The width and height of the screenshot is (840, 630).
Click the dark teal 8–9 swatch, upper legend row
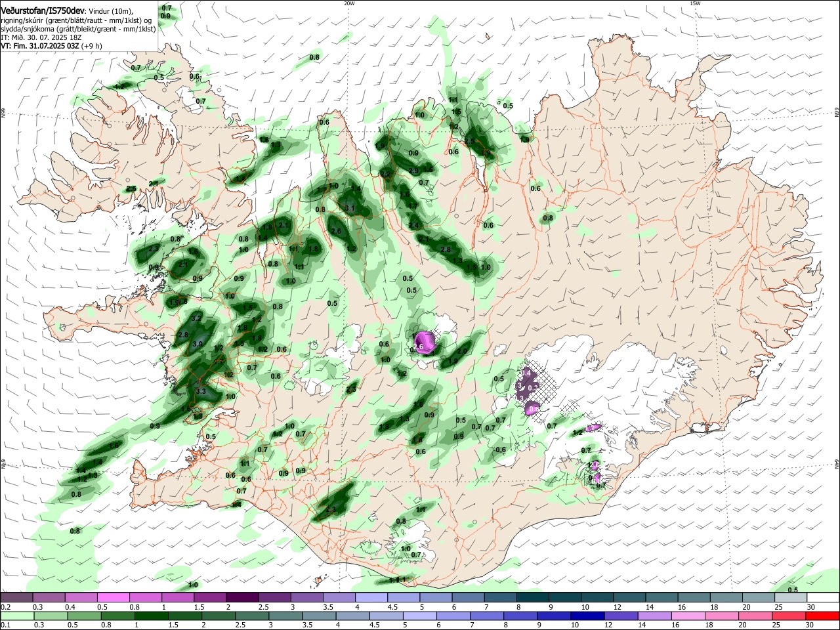coord(532,598)
